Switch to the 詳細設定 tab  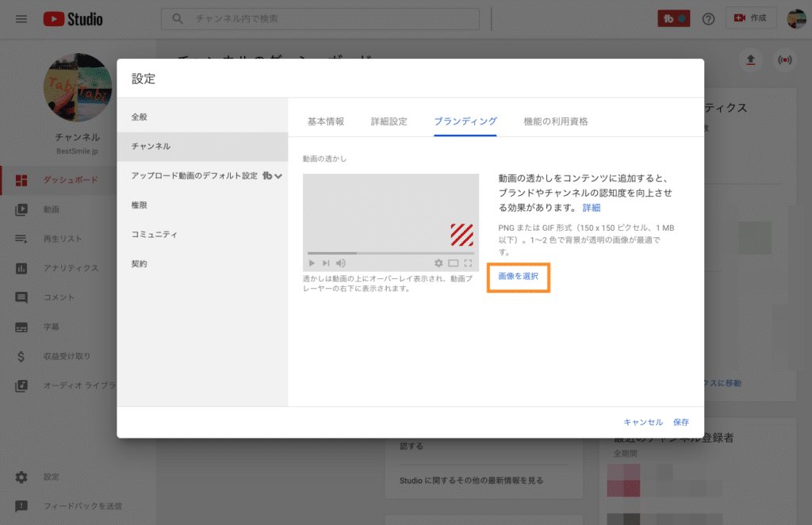click(389, 121)
